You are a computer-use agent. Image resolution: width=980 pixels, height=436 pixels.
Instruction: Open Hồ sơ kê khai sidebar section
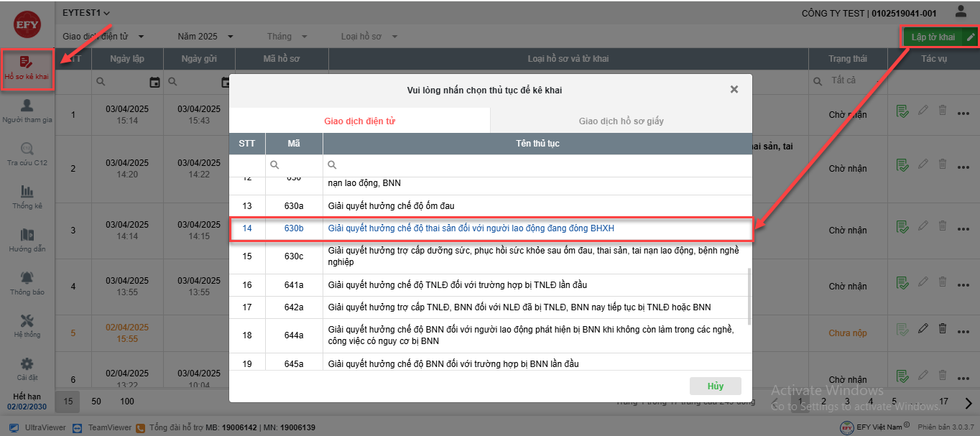point(27,68)
